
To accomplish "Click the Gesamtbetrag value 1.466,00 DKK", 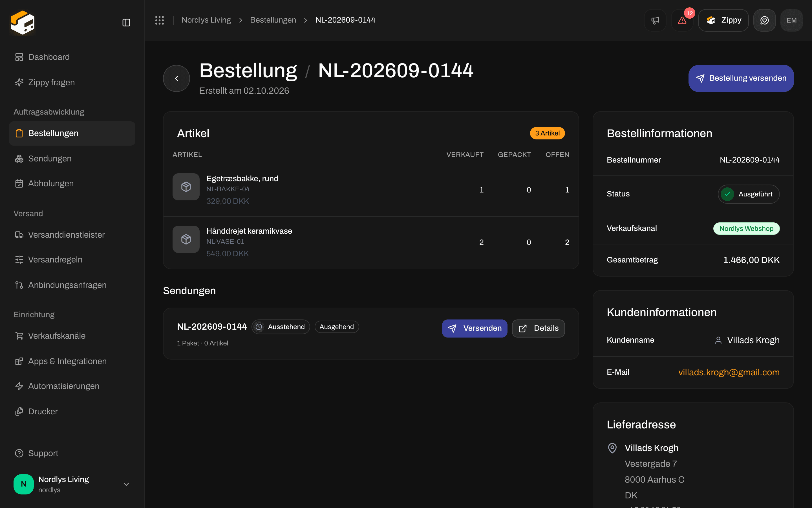I will [x=751, y=260].
